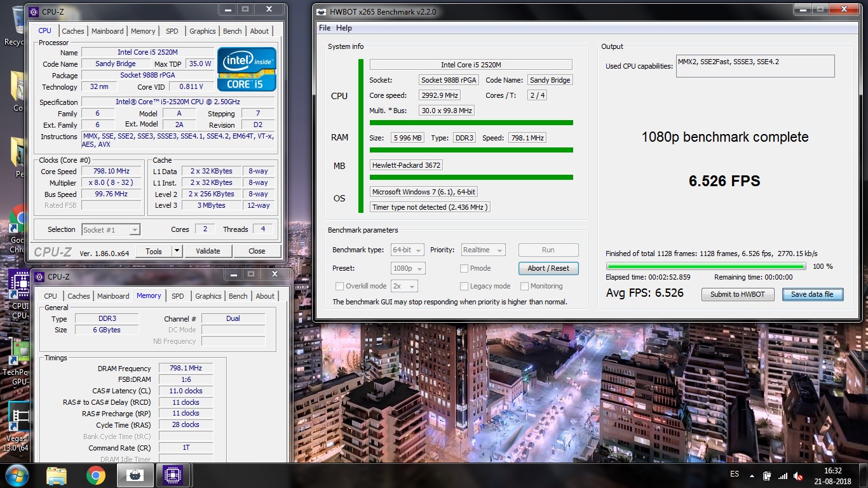Open the Bench tab in upper CPU-Z window
Screen dimensions: 868x488
pyautogui.click(x=233, y=31)
